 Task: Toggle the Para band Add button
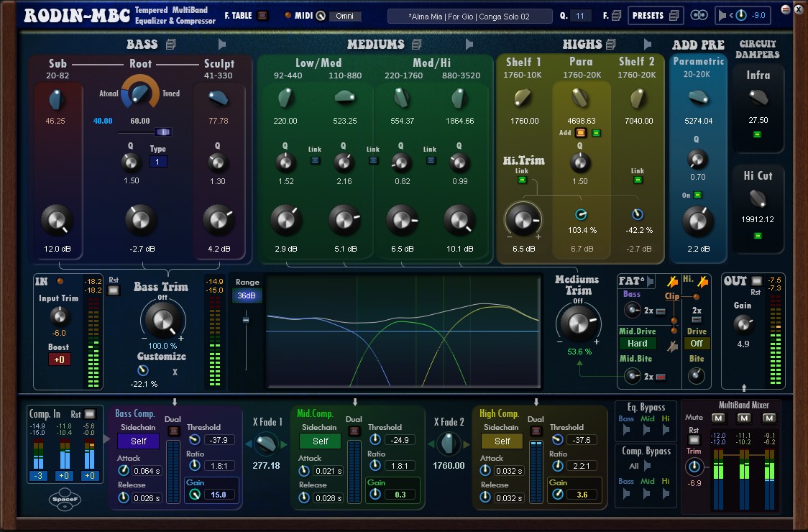pyautogui.click(x=580, y=133)
